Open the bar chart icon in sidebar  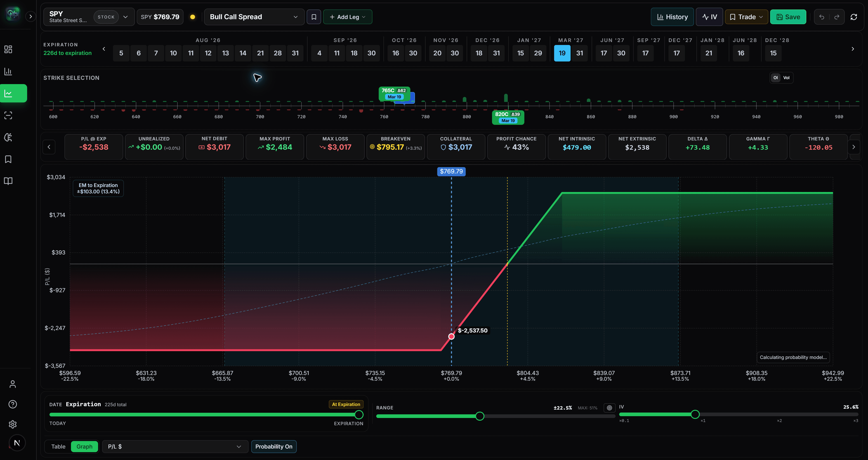coord(8,72)
